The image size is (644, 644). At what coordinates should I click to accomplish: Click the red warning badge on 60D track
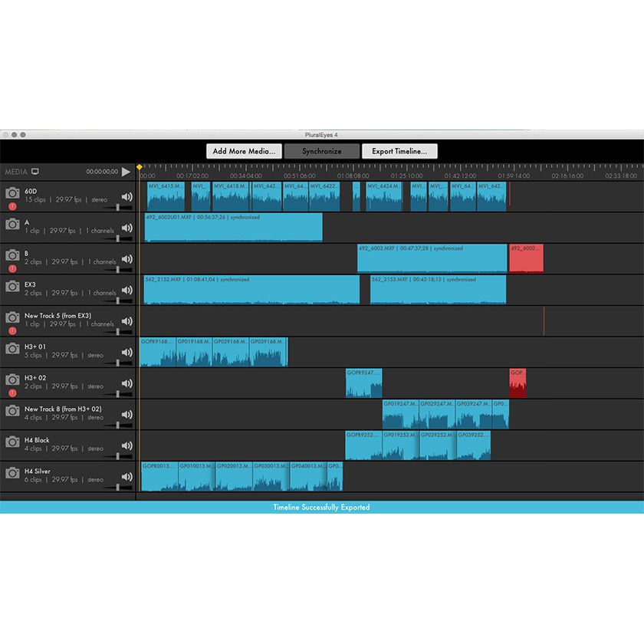(13, 206)
